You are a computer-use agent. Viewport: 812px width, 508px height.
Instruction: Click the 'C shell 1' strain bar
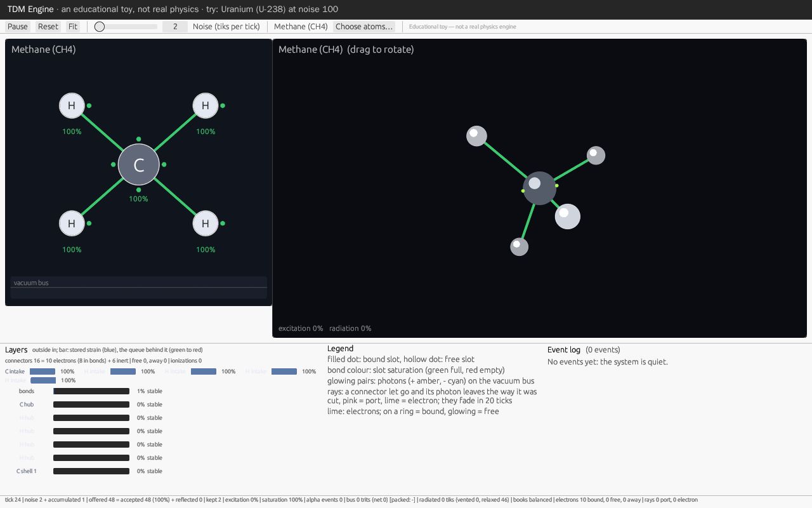tap(91, 471)
